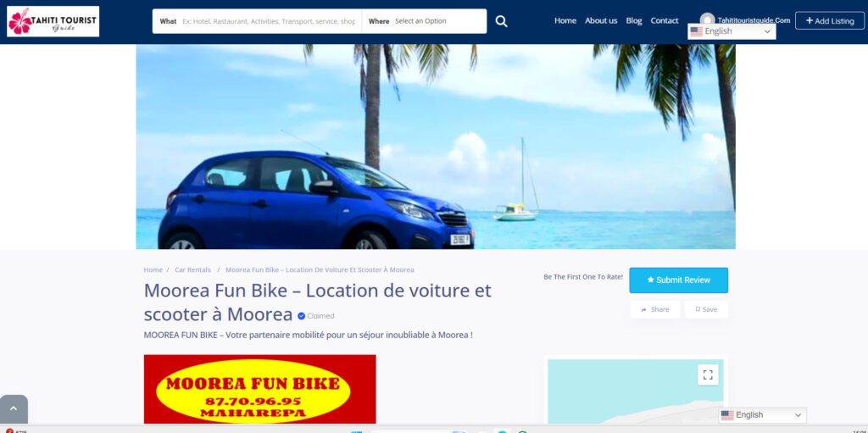Open the Contact page from navigation

(665, 21)
